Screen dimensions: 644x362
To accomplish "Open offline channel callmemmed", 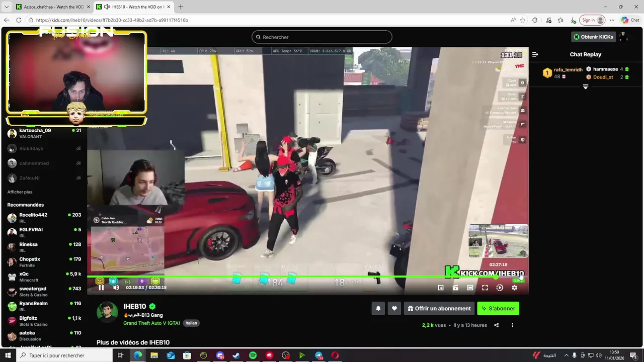I will click(44, 163).
